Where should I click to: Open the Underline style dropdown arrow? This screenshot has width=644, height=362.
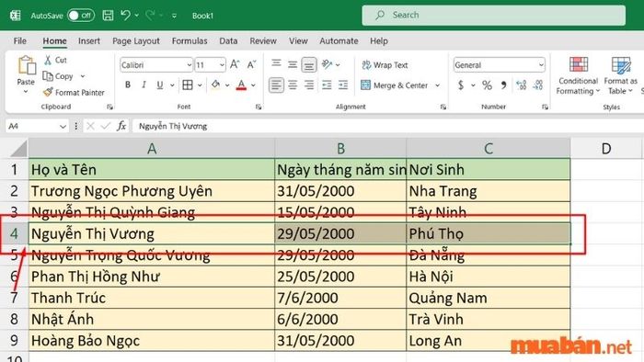(x=173, y=85)
